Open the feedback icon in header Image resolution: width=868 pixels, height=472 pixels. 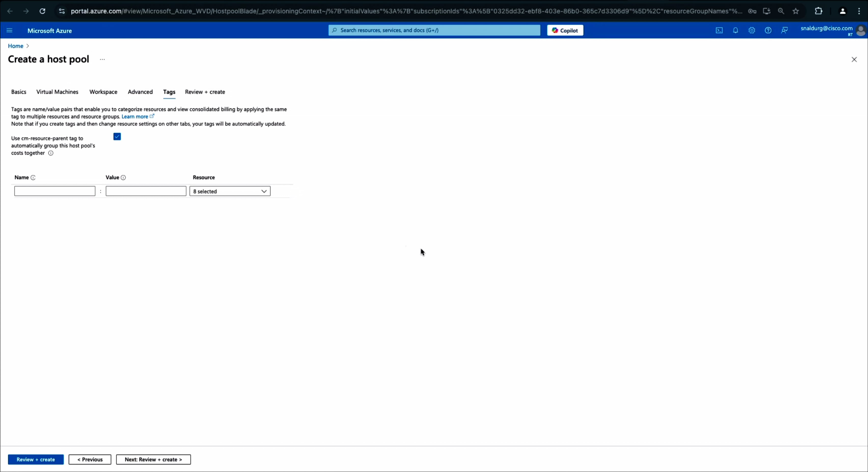784,30
